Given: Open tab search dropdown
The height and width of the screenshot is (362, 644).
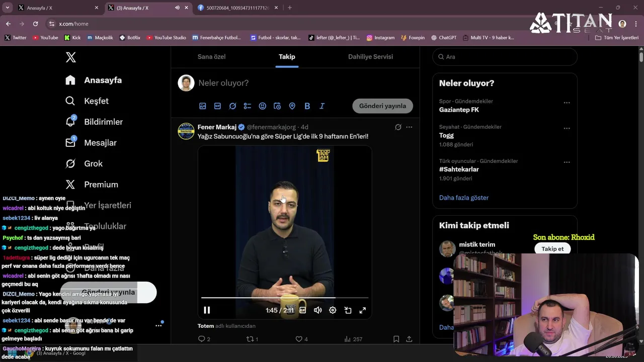Looking at the screenshot, I should pos(7,8).
